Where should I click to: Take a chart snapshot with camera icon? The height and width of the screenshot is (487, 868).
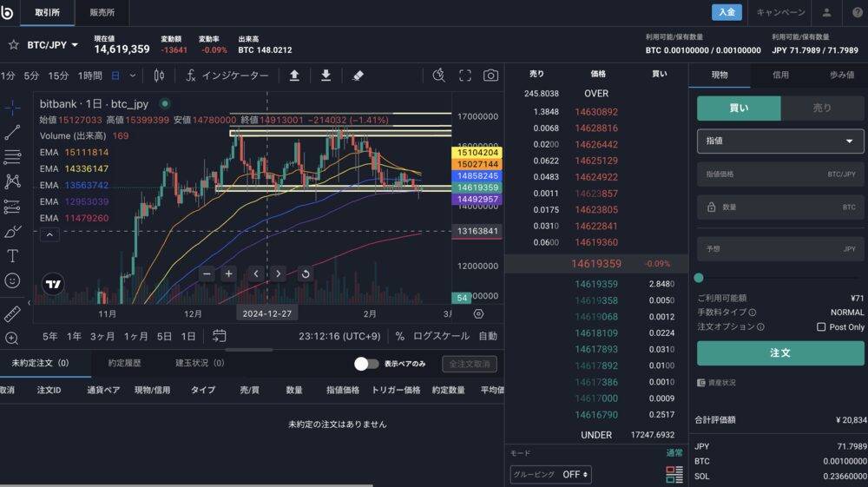[490, 76]
